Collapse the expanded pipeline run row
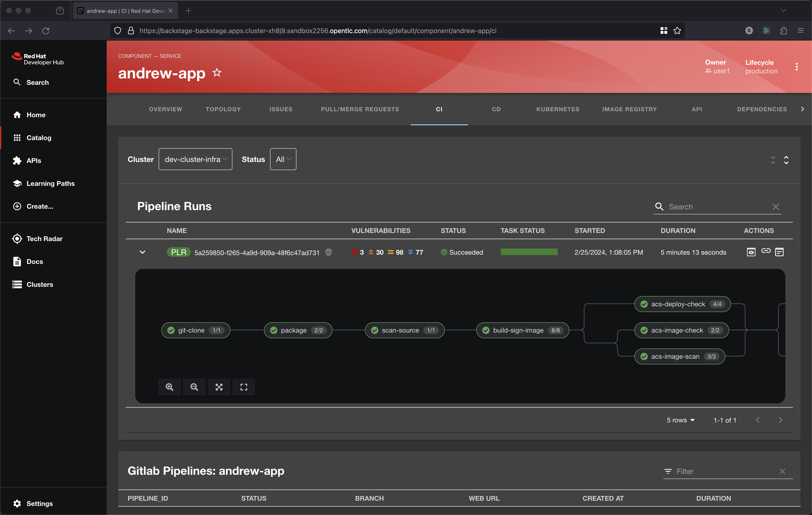This screenshot has height=515, width=812. pos(142,252)
